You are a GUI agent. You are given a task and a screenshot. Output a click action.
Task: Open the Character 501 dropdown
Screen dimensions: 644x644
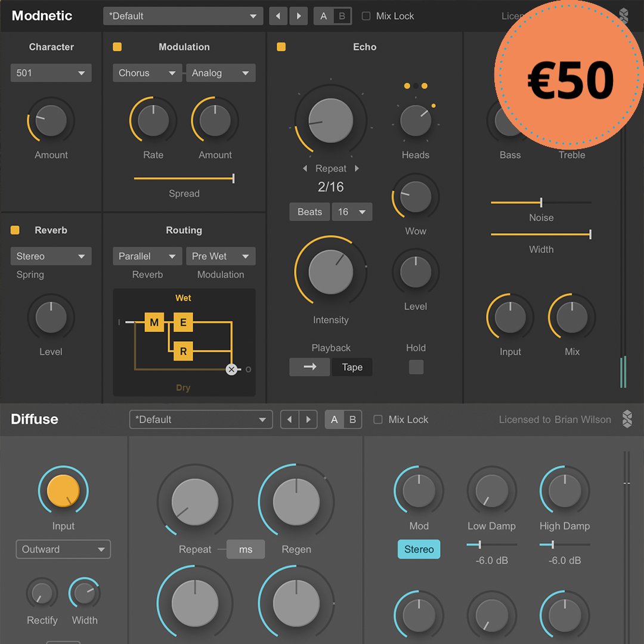point(51,73)
